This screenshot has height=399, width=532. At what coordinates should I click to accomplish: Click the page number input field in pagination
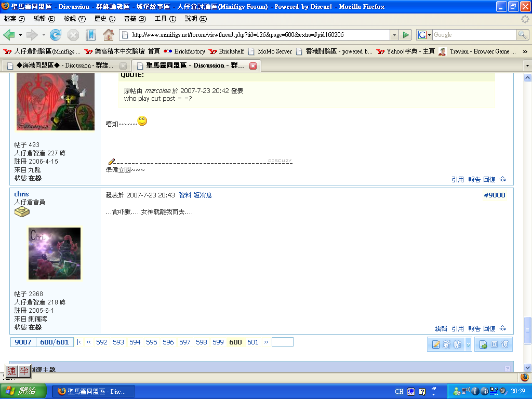coord(282,341)
